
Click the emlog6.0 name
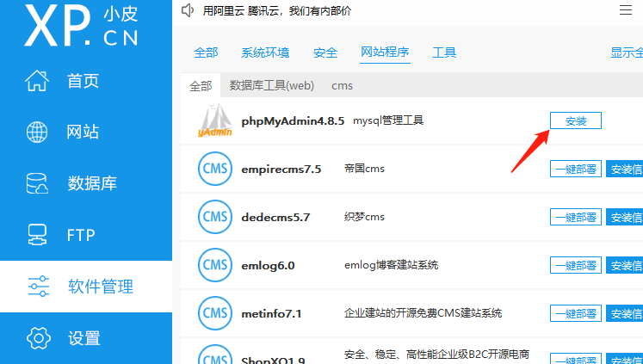point(269,266)
